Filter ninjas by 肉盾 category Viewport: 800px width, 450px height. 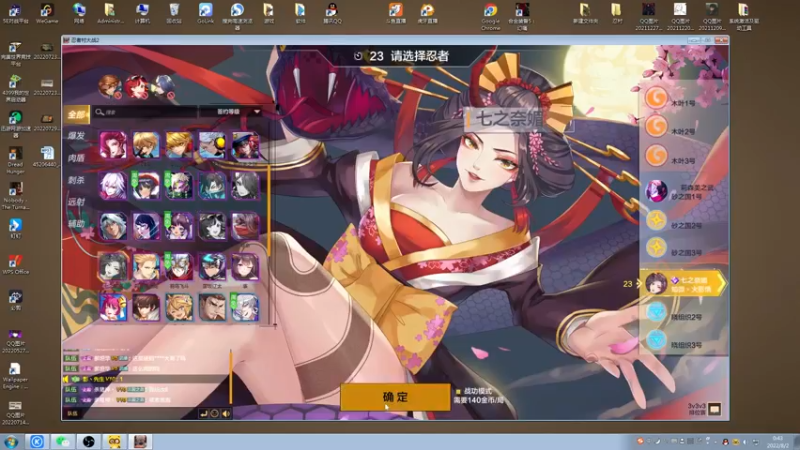[77, 158]
